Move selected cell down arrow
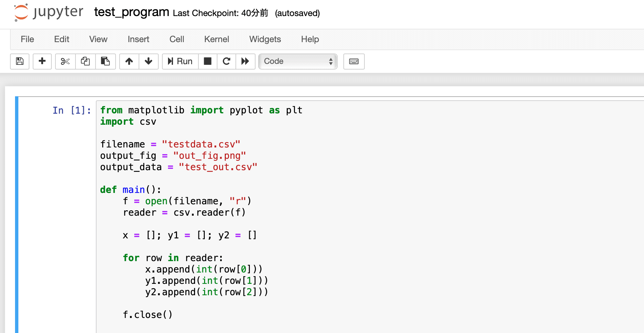The height and width of the screenshot is (333, 644). 149,61
